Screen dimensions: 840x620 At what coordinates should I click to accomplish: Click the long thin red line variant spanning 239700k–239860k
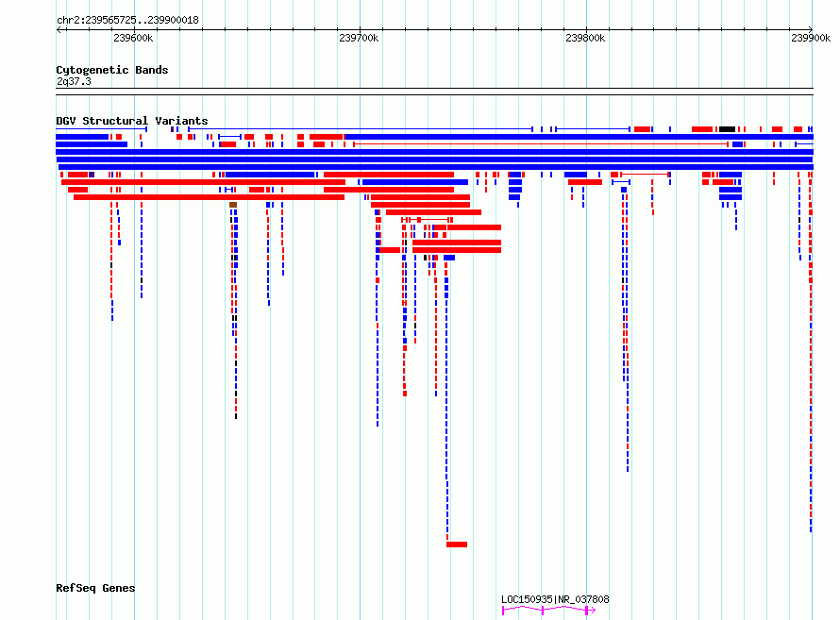[x=541, y=144]
